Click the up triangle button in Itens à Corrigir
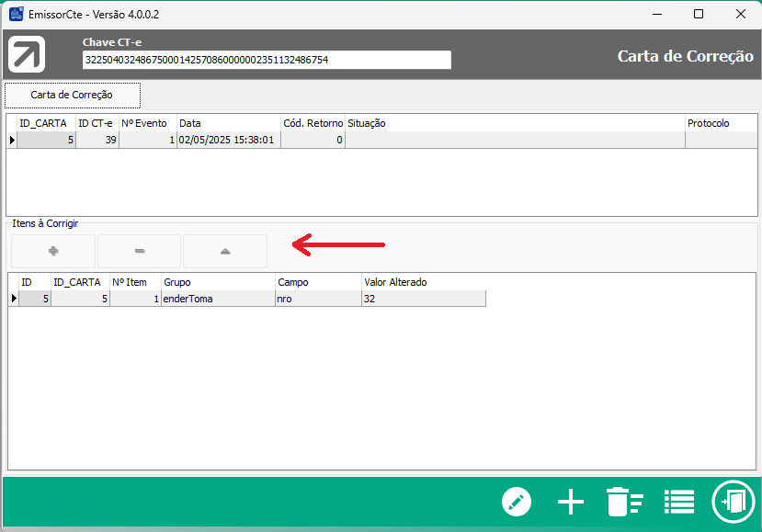 [x=225, y=251]
